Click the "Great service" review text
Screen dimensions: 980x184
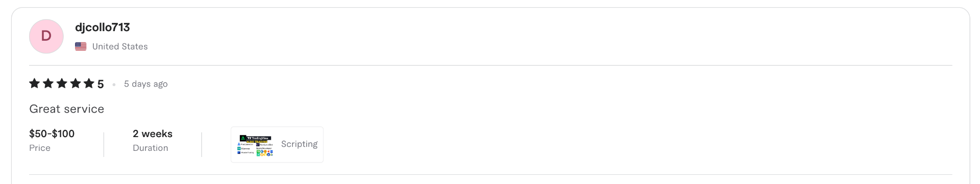67,109
